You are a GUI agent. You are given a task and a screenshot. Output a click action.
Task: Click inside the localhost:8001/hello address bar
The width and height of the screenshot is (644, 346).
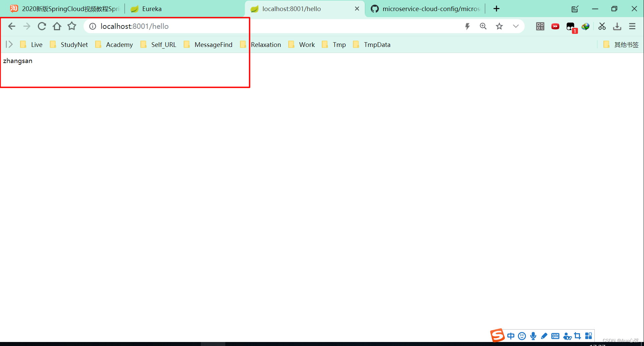(168, 26)
